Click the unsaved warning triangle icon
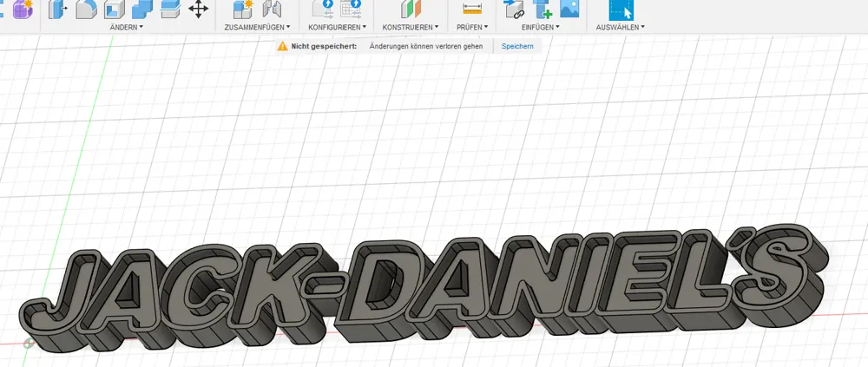Screen dimensions: 868x367 (x=282, y=46)
